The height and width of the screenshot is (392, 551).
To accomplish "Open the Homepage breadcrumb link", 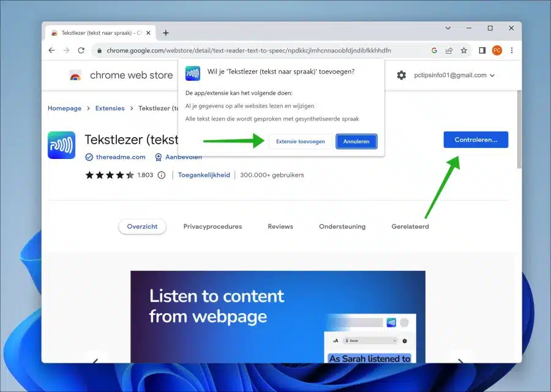I will pyautogui.click(x=65, y=108).
